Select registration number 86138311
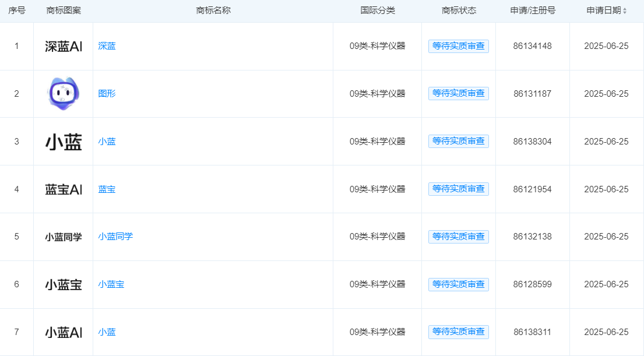Viewport: 644px width, 356px height. [x=532, y=332]
